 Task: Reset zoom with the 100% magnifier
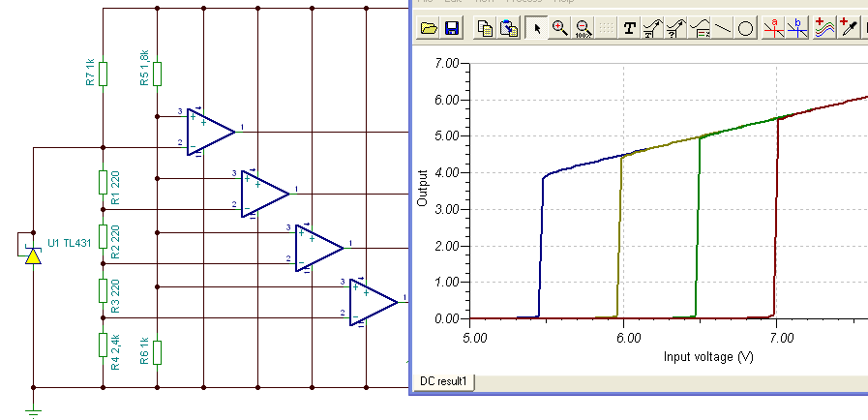[x=583, y=28]
